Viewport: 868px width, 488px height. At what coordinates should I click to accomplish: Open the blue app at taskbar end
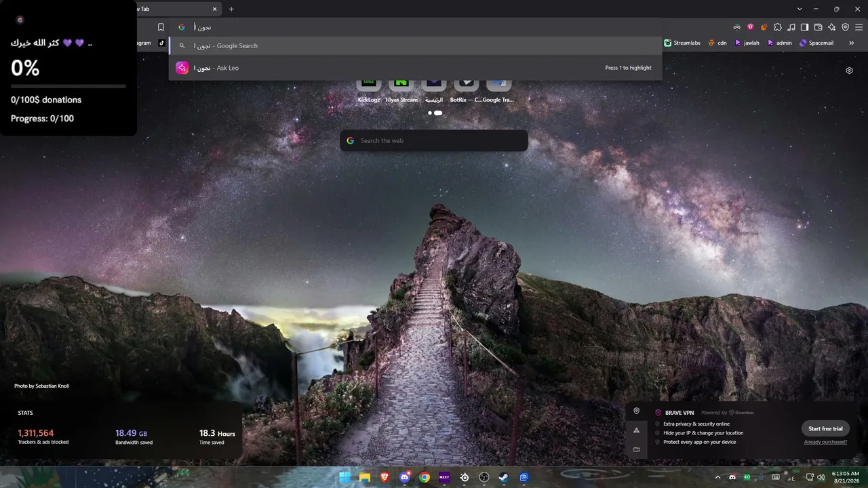(524, 477)
